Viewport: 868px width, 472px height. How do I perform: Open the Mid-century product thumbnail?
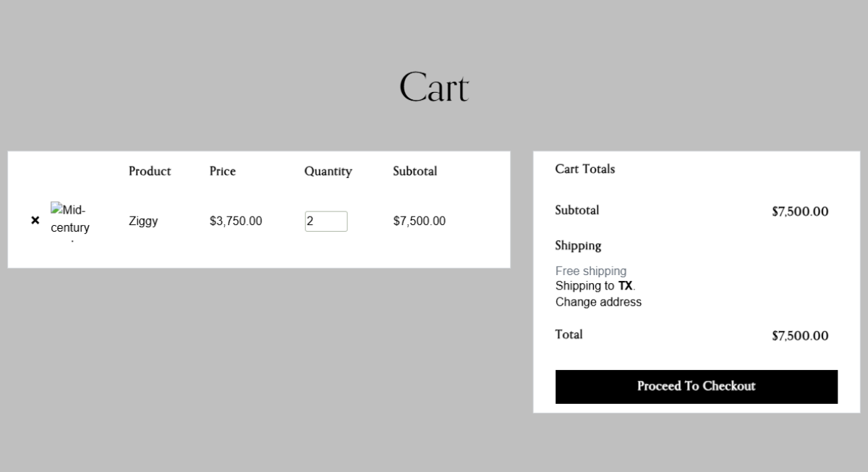click(x=69, y=221)
